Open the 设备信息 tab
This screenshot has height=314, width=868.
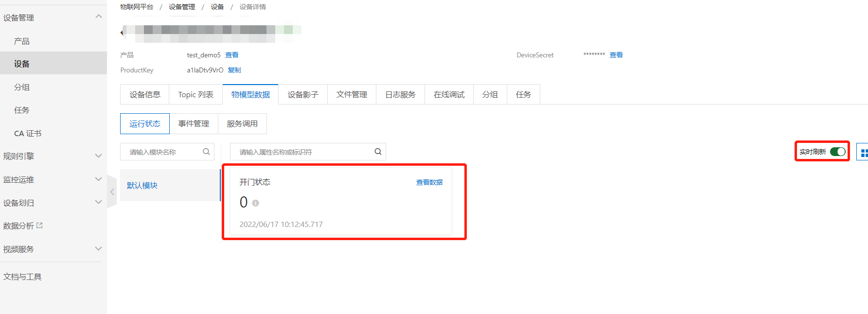[x=145, y=94]
